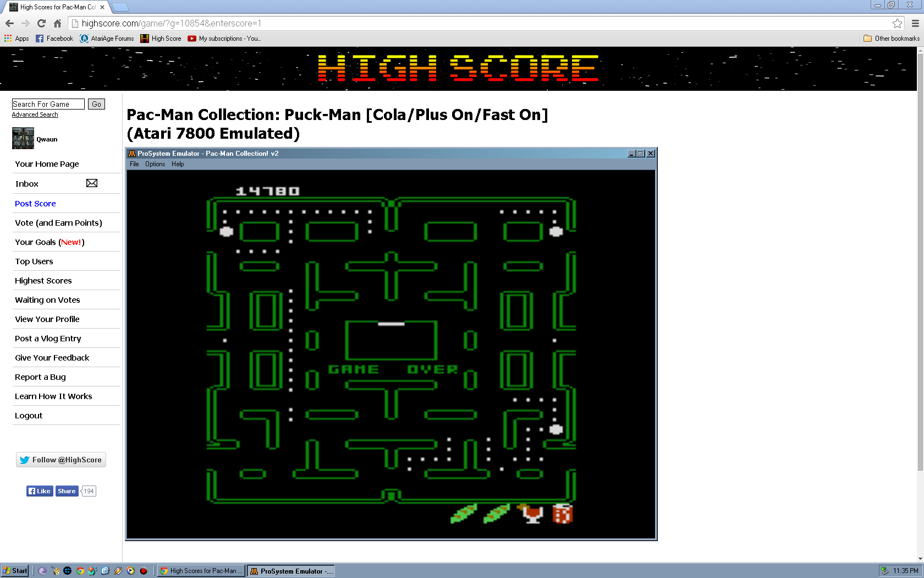Select Highest Scores in the sidebar
Screen dimensions: 924x578
click(43, 281)
